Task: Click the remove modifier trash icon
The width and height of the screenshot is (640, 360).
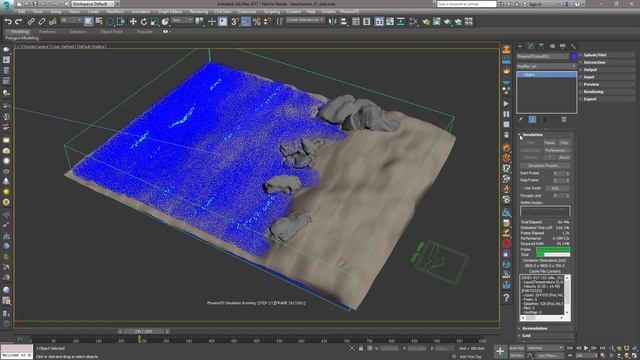Action: point(564,120)
